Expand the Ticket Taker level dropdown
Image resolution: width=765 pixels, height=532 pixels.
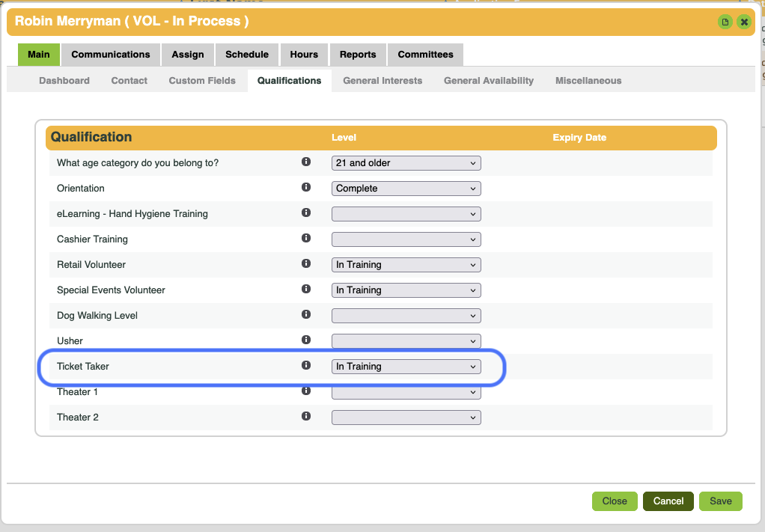tap(406, 367)
